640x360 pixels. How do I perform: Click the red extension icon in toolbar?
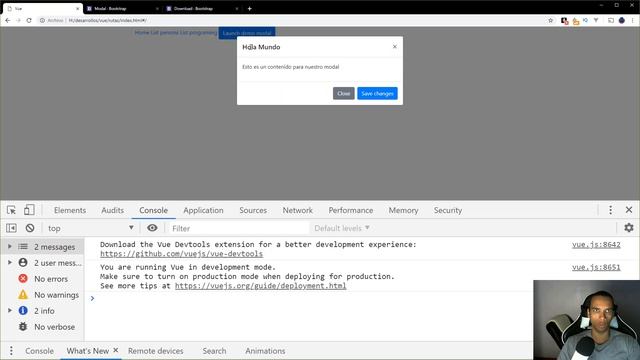tap(564, 20)
